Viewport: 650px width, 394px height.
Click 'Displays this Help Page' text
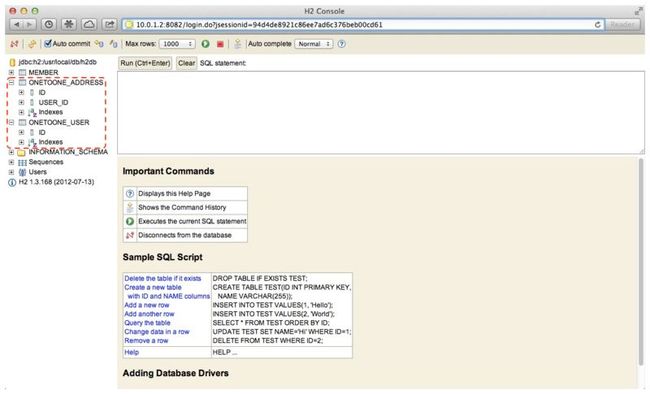(174, 194)
